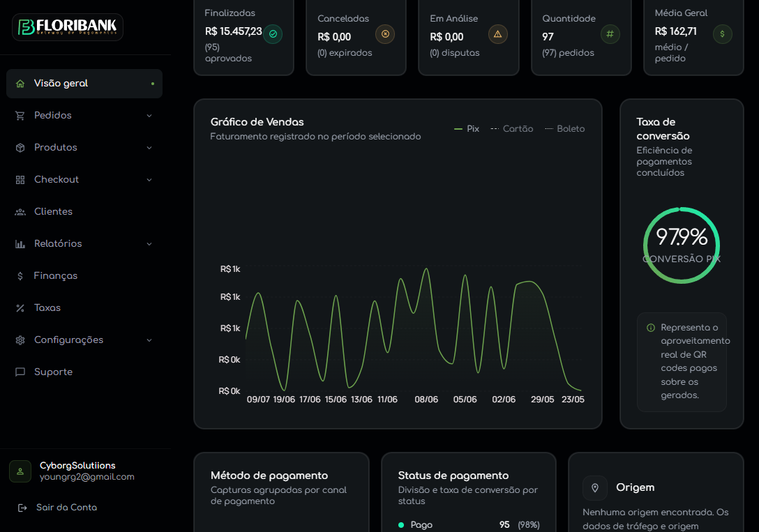
Task: Click the user avatar icon for CyborgSolutiions
Action: coord(20,471)
